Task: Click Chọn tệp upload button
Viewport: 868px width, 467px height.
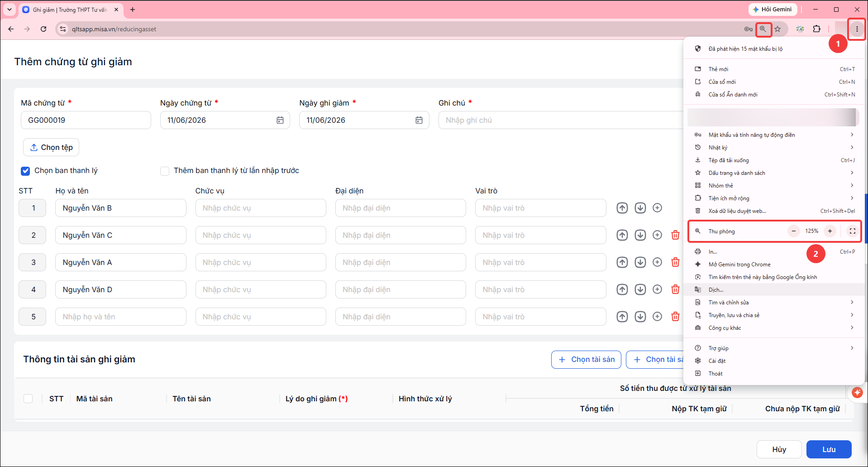Action: coord(51,147)
